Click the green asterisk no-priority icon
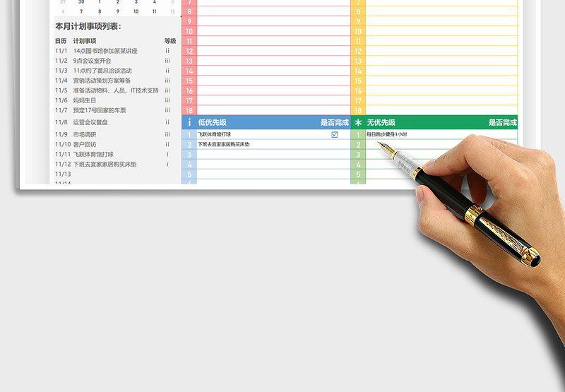Viewport: 565px width, 392px height. point(358,122)
